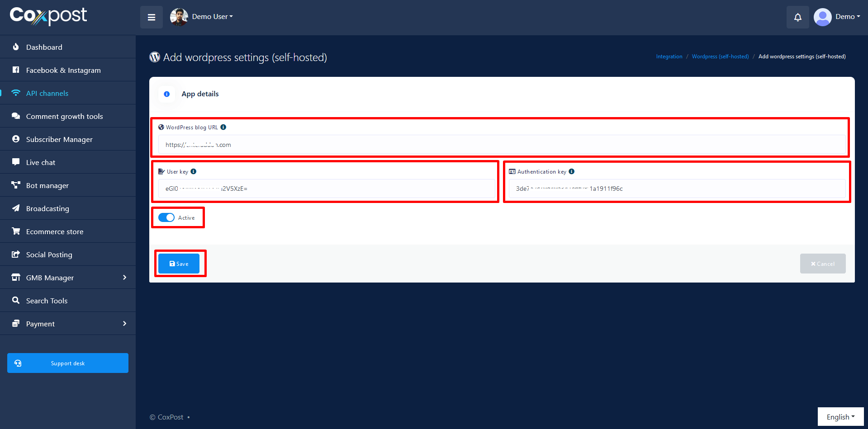
Task: Open Social Posting in sidebar
Action: coord(49,255)
